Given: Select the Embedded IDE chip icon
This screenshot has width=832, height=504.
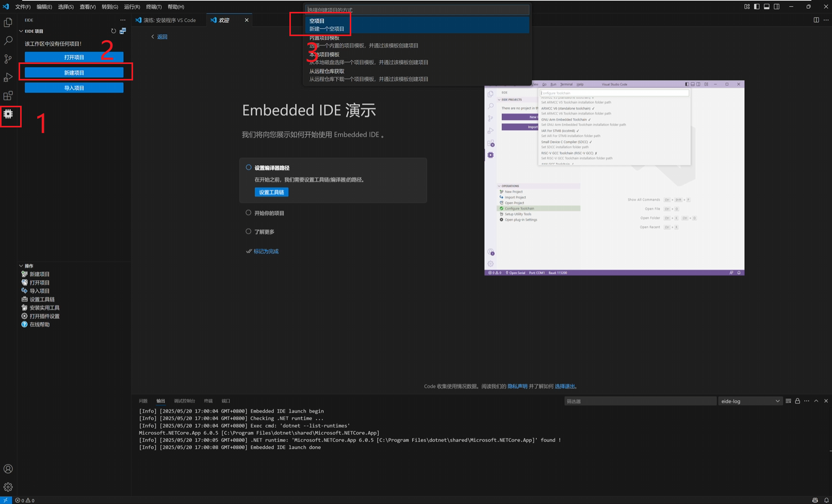Looking at the screenshot, I should pyautogui.click(x=8, y=114).
